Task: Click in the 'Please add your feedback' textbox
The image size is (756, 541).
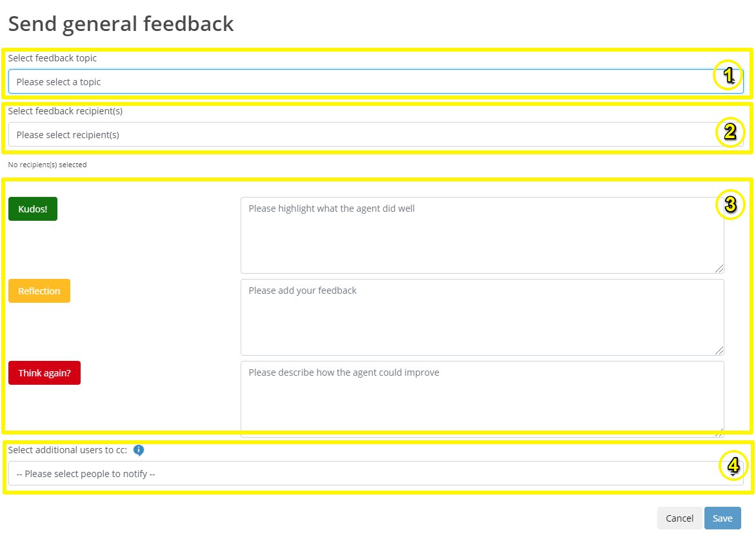Action: (x=482, y=317)
